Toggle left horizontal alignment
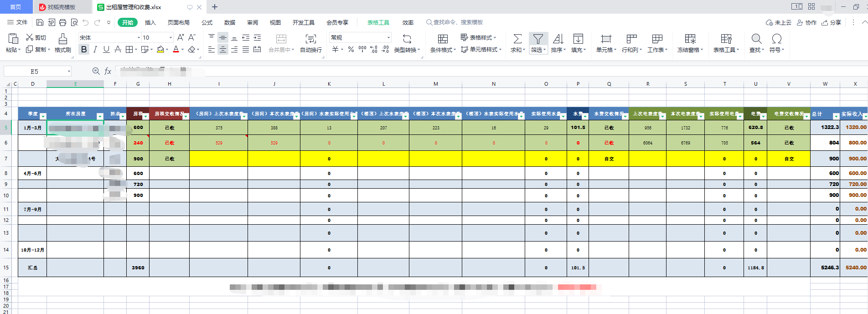This screenshot has width=868, height=314. pyautogui.click(x=212, y=49)
